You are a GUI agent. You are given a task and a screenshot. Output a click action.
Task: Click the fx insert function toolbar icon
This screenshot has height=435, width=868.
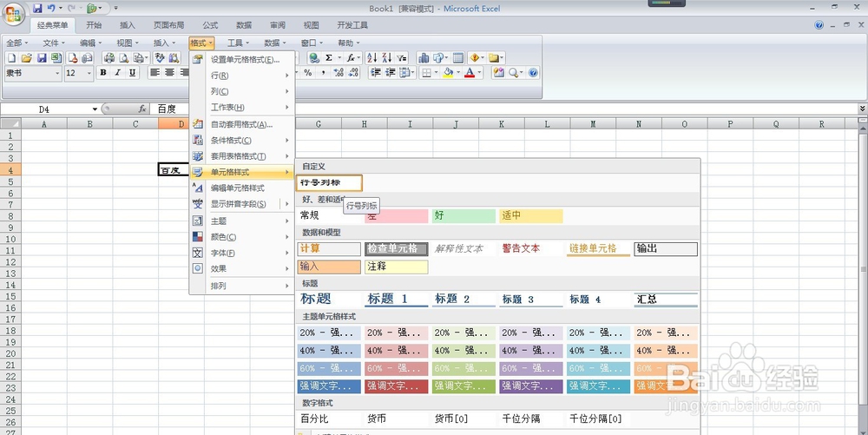tap(351, 57)
